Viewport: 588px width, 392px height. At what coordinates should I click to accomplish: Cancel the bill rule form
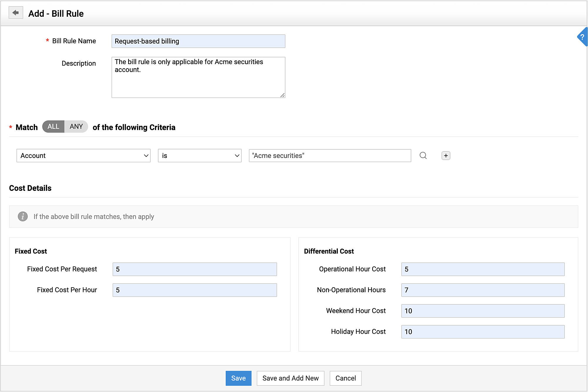tap(345, 378)
